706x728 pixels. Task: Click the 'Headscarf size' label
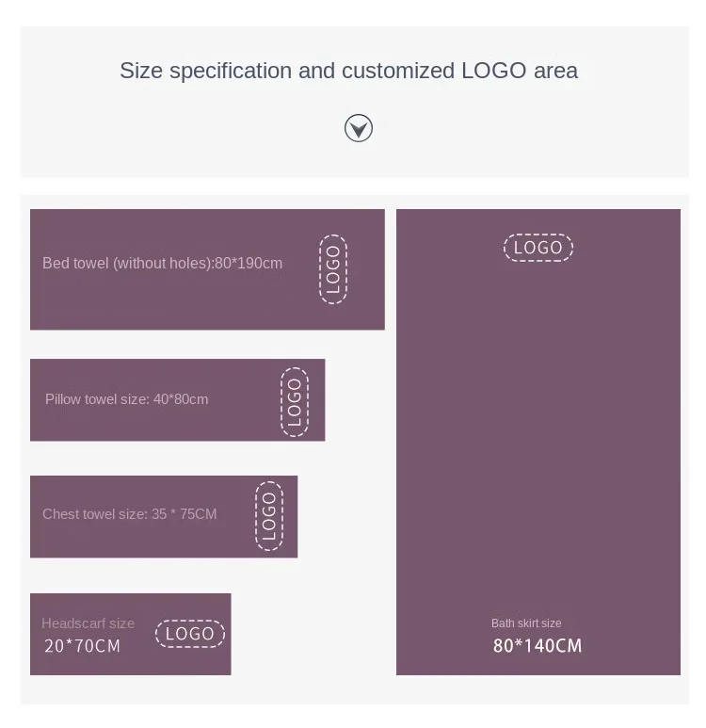pyautogui.click(x=88, y=623)
